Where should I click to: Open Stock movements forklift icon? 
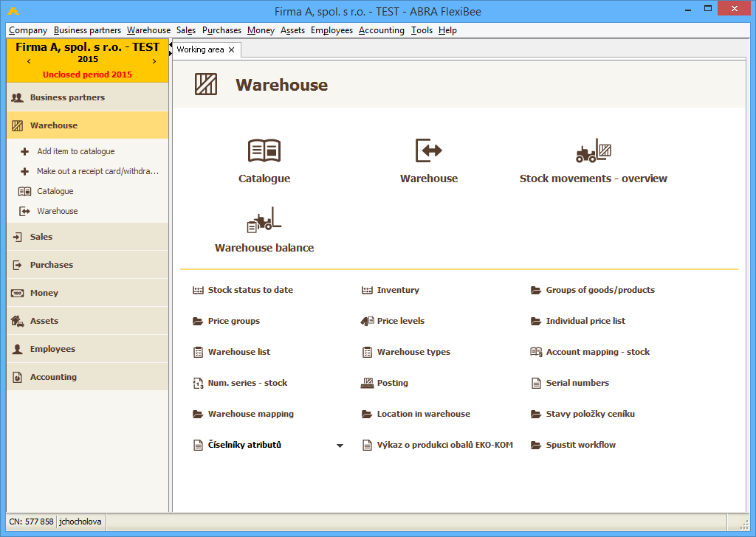pos(594,150)
